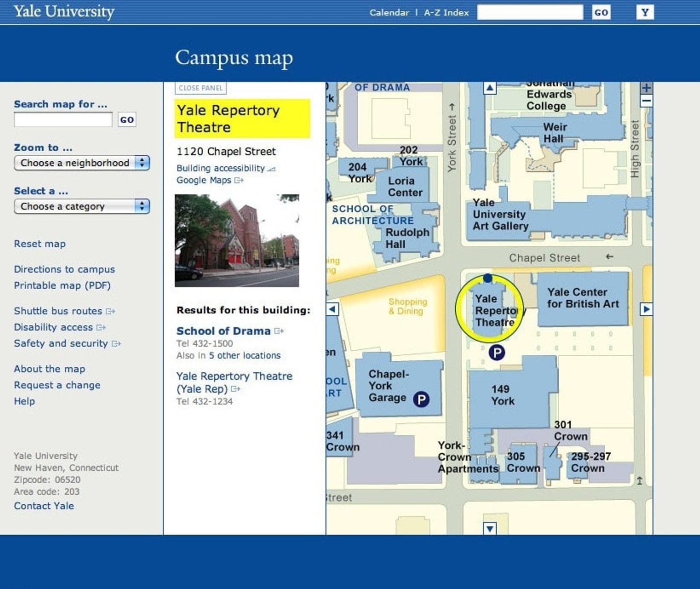Screen dimensions: 700x589
Task: Pan the map right with the arrow
Action: (x=646, y=309)
